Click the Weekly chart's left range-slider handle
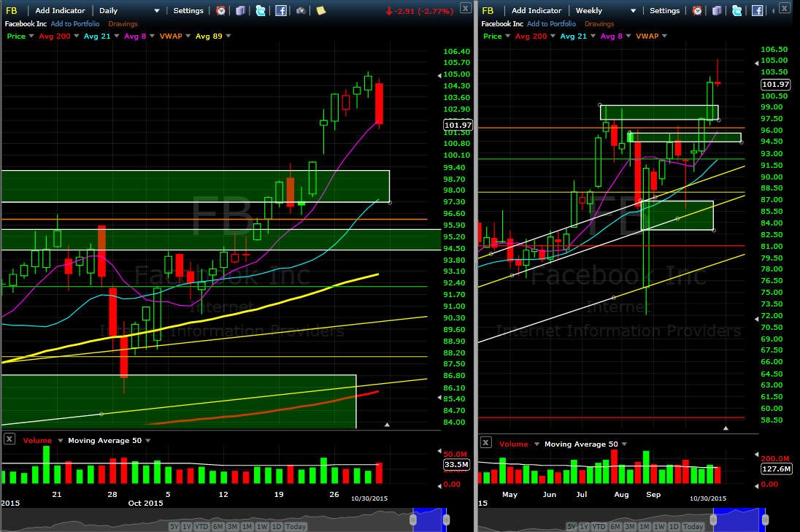This screenshot has width=800, height=532. tap(713, 520)
